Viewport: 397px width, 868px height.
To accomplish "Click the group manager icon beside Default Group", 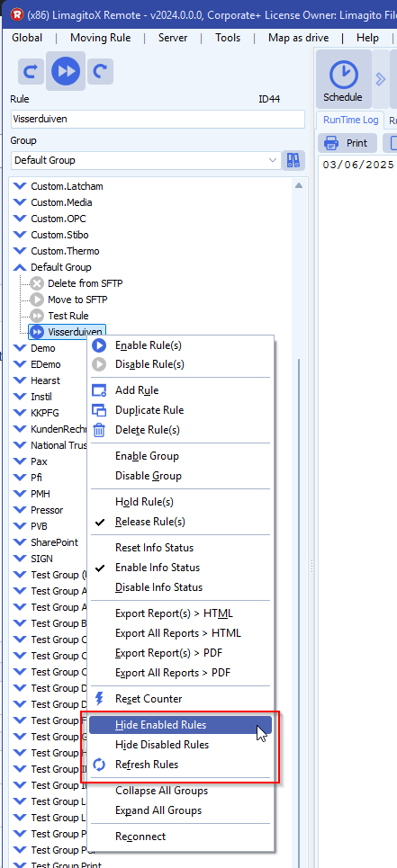I will pos(293,160).
